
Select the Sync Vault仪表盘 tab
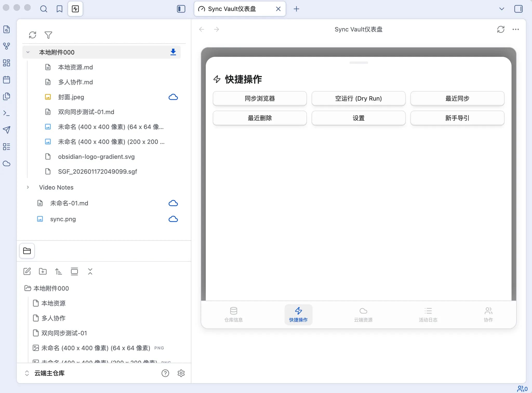pyautogui.click(x=240, y=9)
